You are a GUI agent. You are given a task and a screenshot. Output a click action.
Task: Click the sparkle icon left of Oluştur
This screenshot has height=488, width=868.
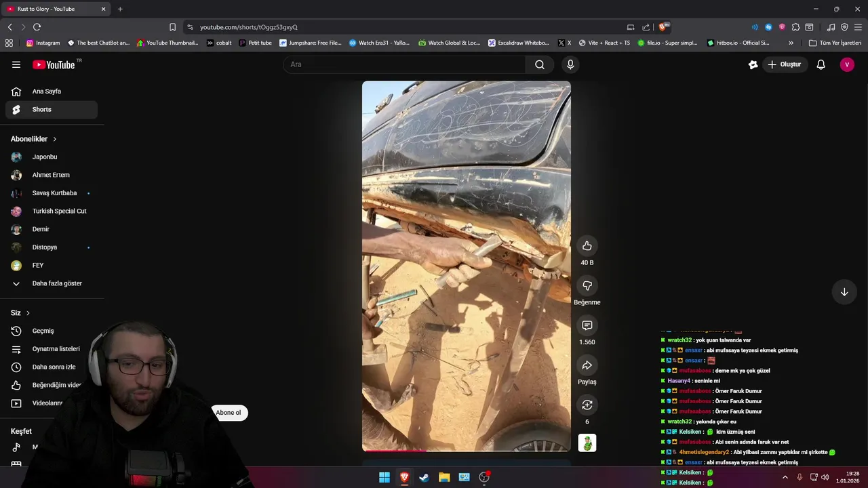[753, 64]
